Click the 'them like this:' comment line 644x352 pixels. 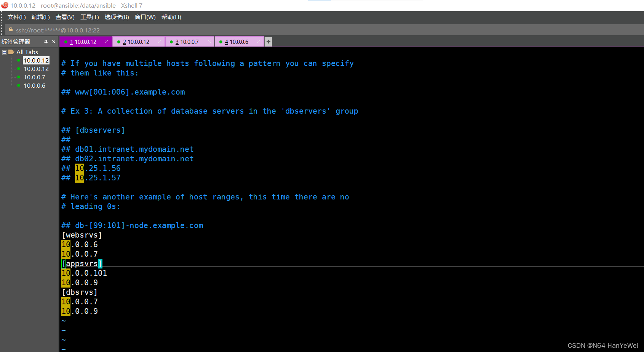point(100,73)
